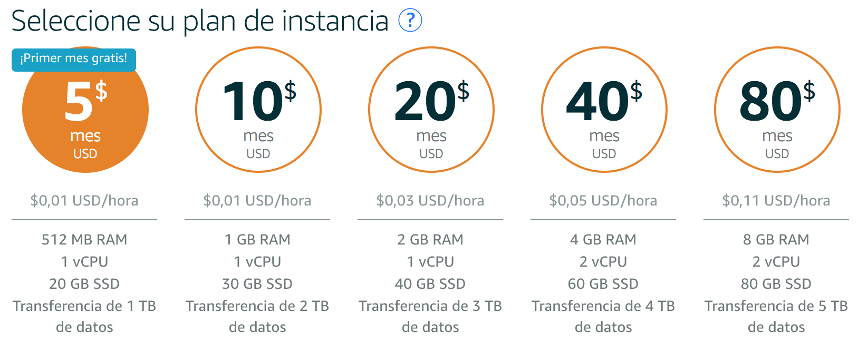
Task: Click the 1 GB RAM specification
Action: (257, 240)
